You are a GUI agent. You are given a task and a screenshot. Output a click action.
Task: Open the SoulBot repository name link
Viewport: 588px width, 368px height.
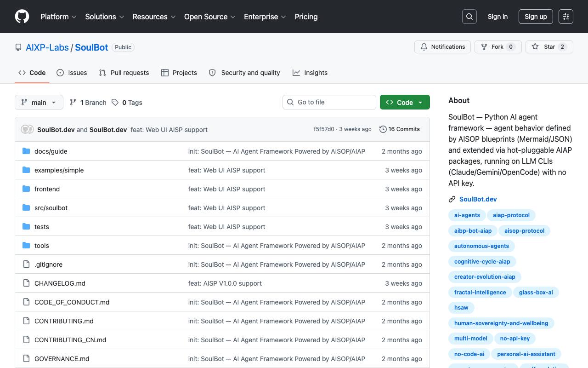(x=91, y=47)
